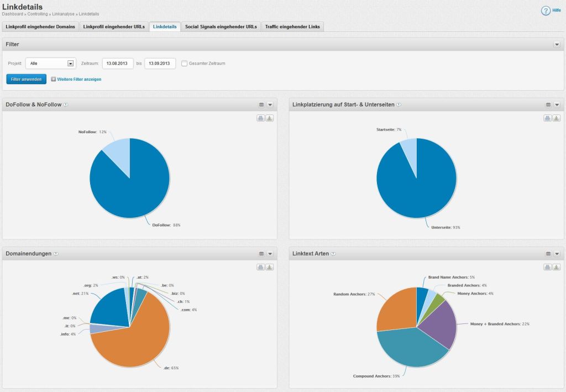Click 'Branded Anchors: 4%' label
Screen dimensions: 566x392
(467, 285)
